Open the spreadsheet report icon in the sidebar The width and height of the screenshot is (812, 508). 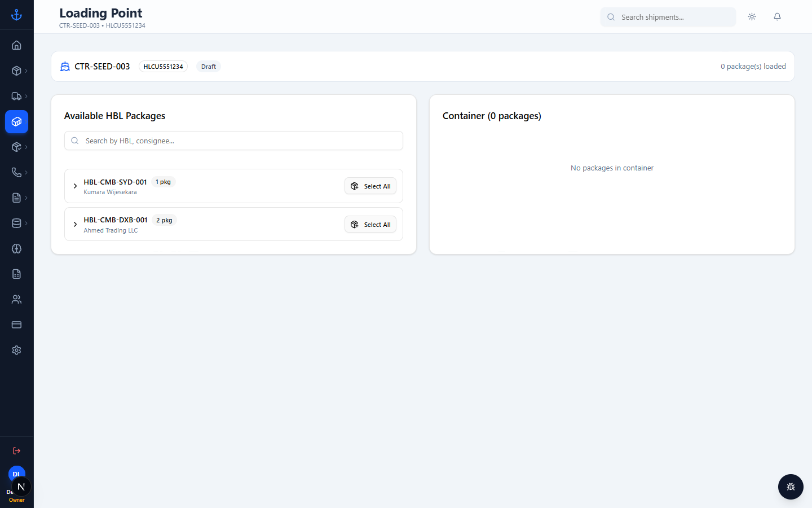(x=16, y=274)
